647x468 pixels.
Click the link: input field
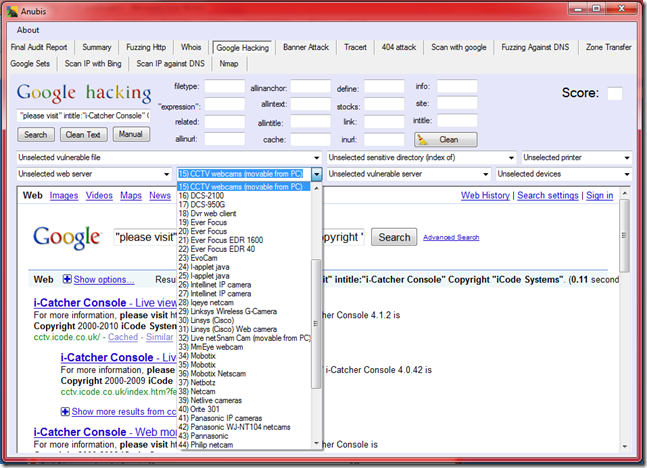coord(384,122)
